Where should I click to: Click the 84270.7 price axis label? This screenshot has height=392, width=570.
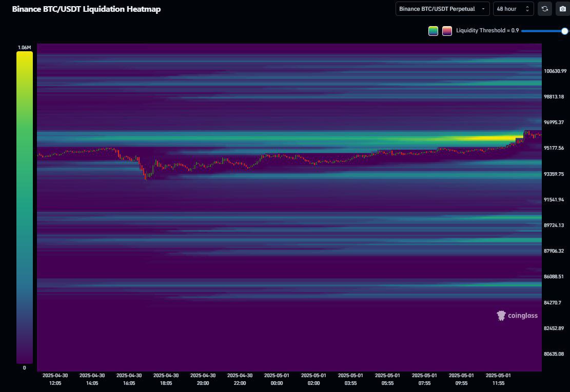tap(553, 303)
